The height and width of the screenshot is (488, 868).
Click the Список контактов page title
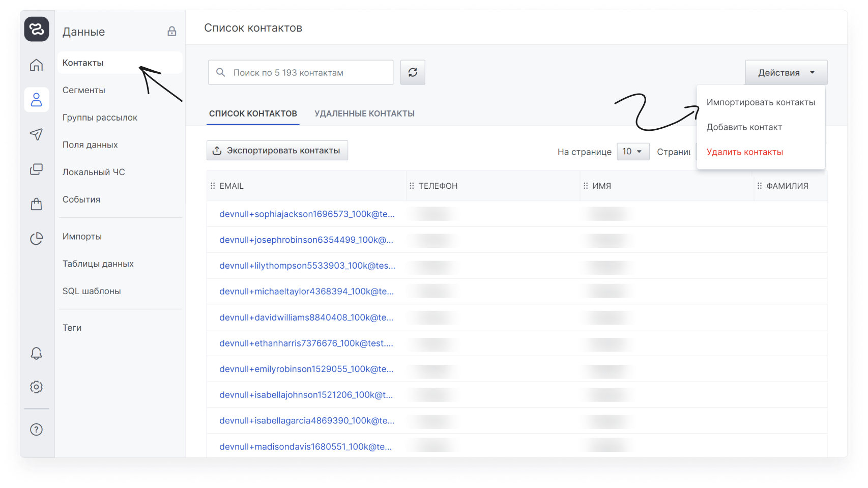253,28
